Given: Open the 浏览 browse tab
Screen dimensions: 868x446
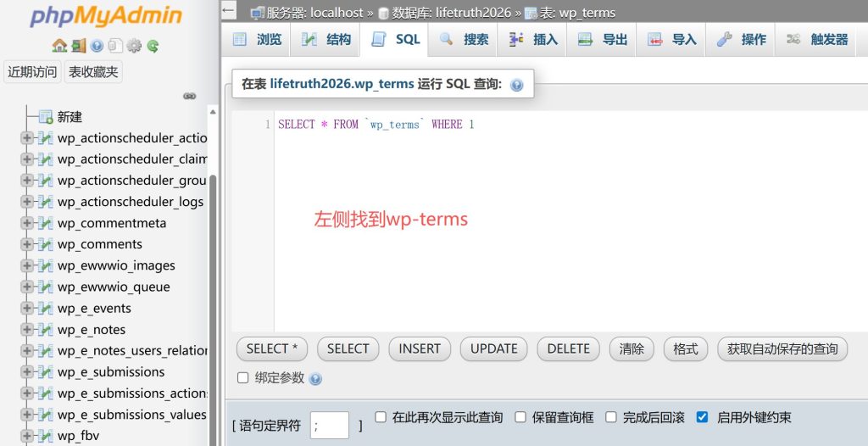Looking at the screenshot, I should 256,39.
